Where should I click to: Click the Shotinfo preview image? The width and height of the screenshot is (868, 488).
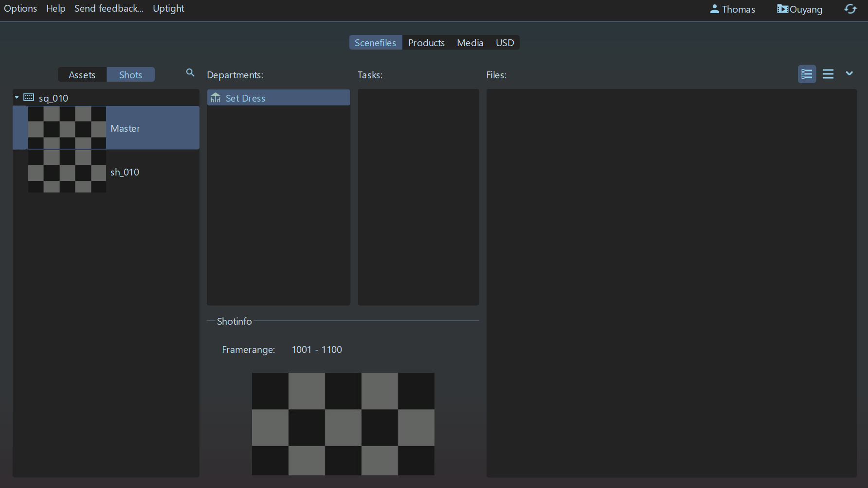(343, 424)
